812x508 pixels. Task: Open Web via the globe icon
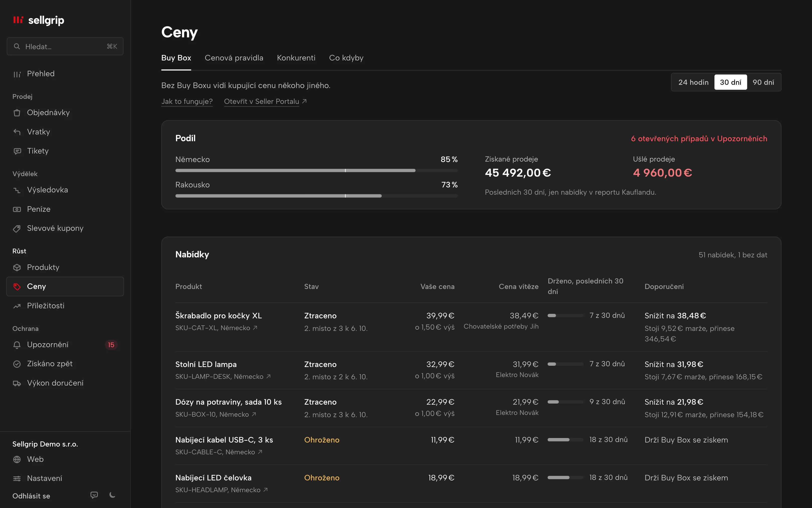coord(17,459)
